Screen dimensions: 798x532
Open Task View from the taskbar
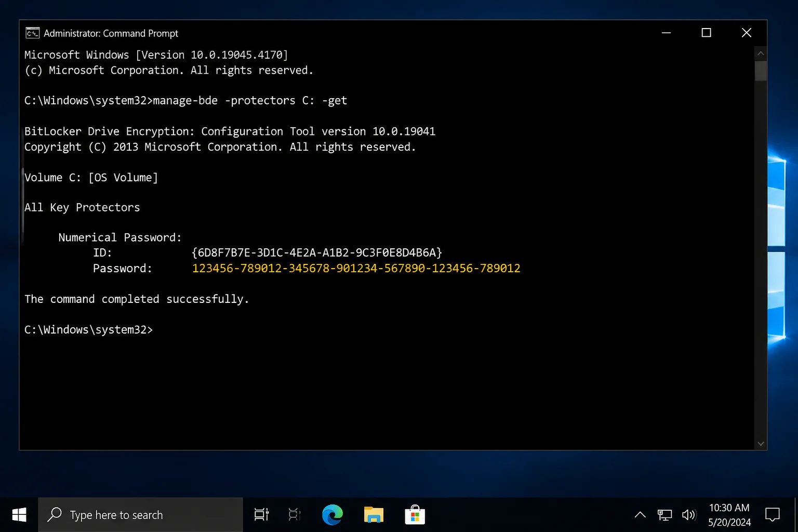(x=261, y=515)
